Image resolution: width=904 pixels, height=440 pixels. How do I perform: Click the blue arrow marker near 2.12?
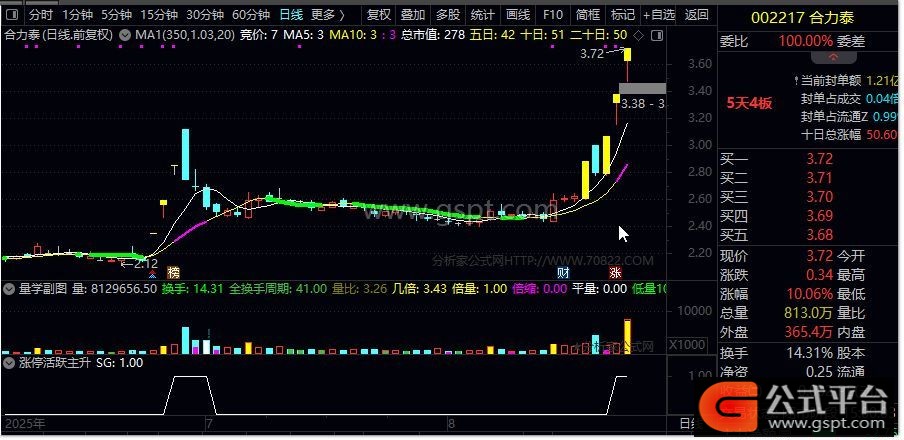click(153, 273)
